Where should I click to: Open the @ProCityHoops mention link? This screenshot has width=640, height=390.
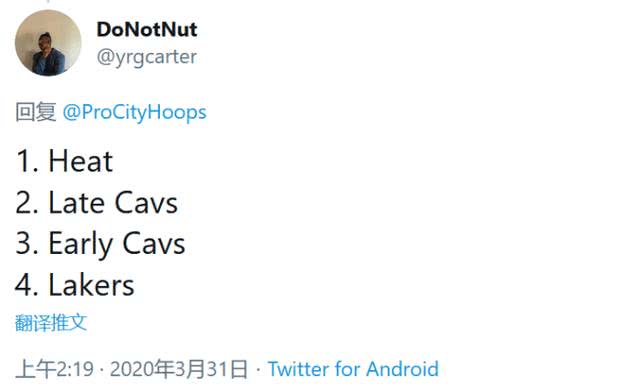135,112
